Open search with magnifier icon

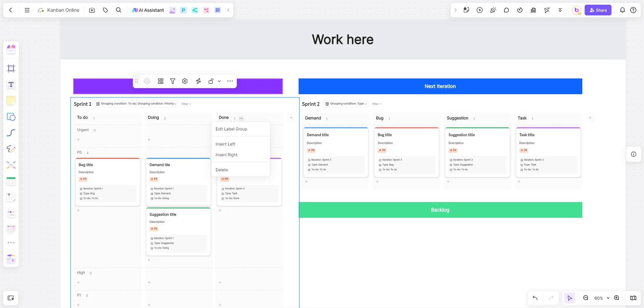pos(118,10)
